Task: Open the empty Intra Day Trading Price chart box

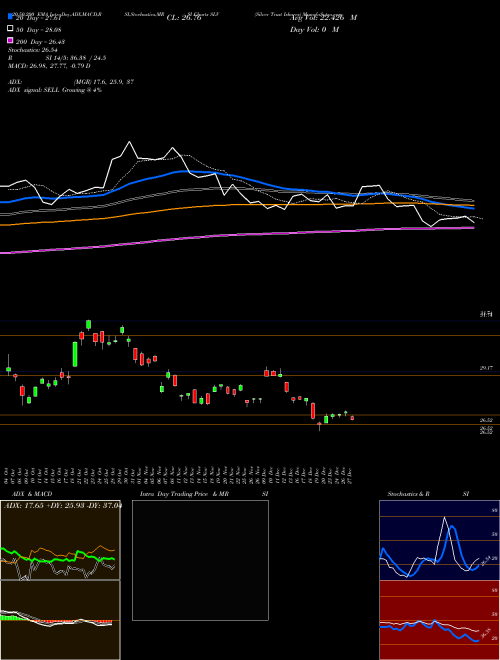Action: point(200,560)
